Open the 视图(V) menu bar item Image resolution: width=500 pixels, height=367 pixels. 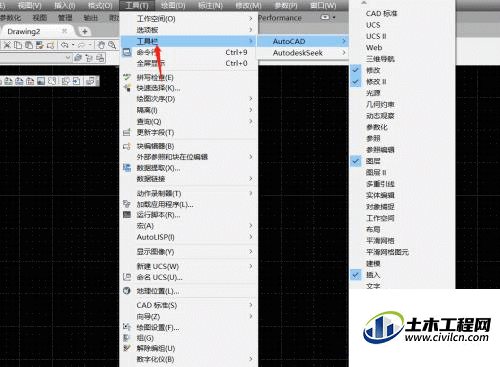pos(29,5)
